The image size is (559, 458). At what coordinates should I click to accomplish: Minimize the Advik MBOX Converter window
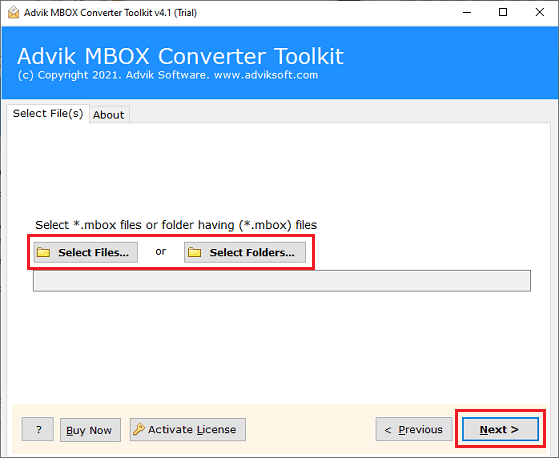[x=467, y=12]
